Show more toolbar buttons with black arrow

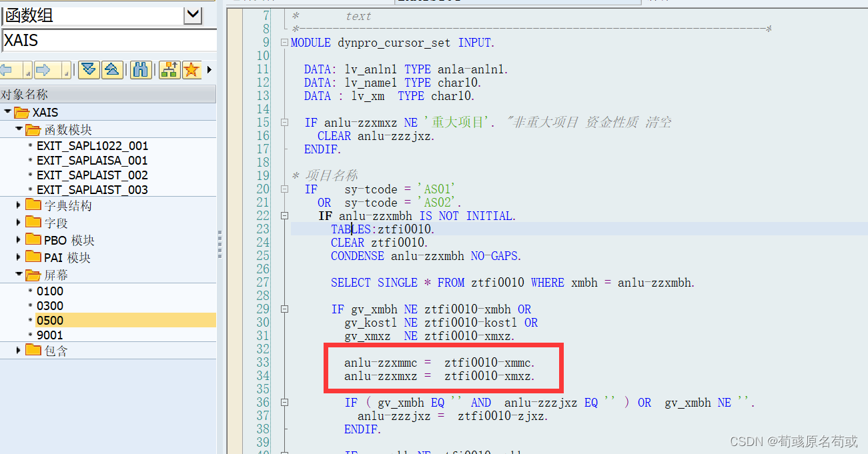point(209,69)
